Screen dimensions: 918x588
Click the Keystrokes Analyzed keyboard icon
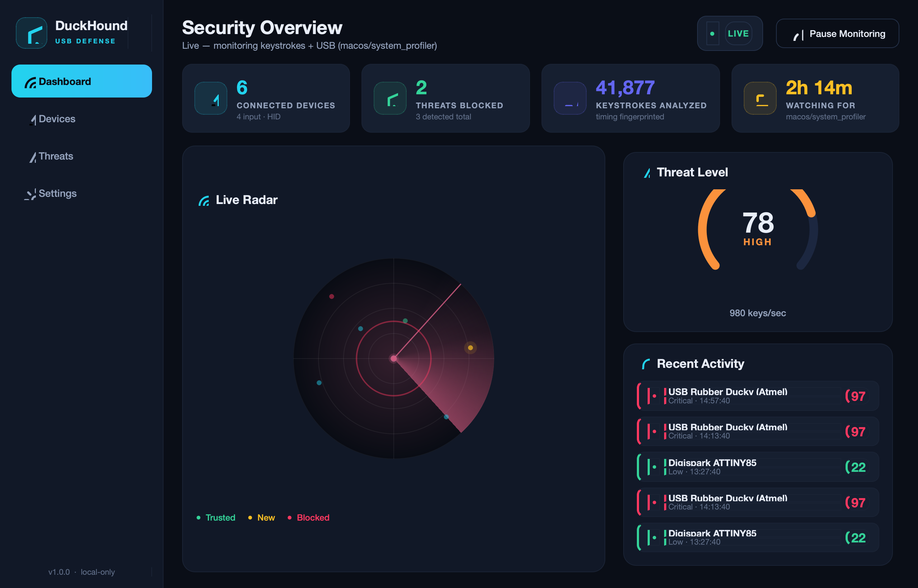570,98
